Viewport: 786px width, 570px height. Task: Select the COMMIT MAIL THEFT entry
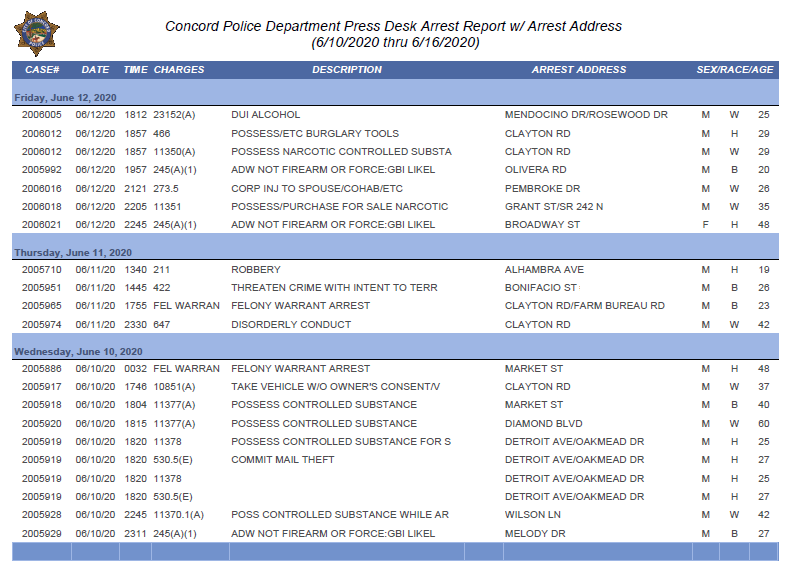(283, 460)
